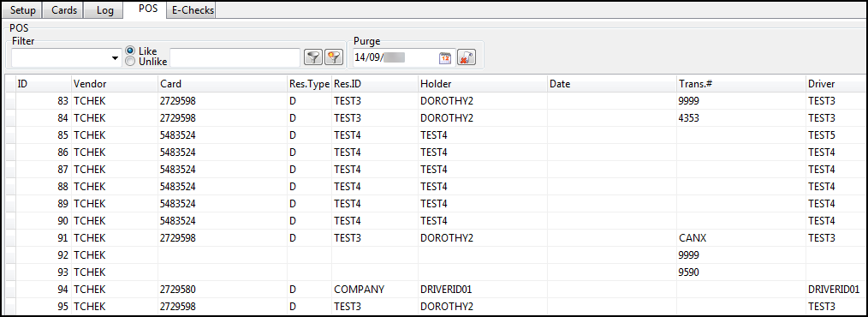Sort by the Card column header

tap(223, 84)
